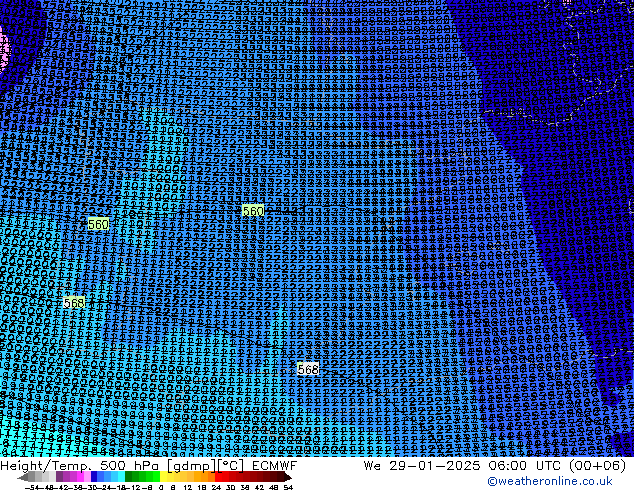Pick the dark blue swatch in the color legend
634x490 pixels.
[94, 476]
